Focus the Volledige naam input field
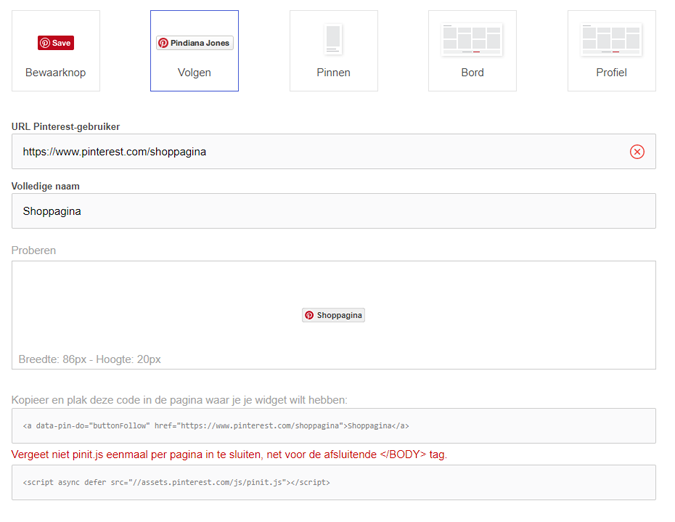Screen dimensions: 675x522 pyautogui.click(x=334, y=211)
